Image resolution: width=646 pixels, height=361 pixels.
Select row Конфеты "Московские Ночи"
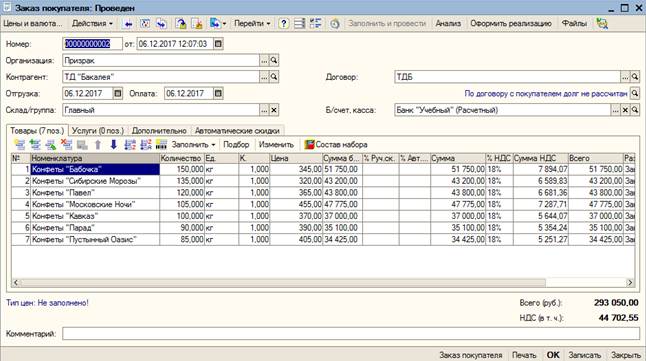tap(323, 204)
